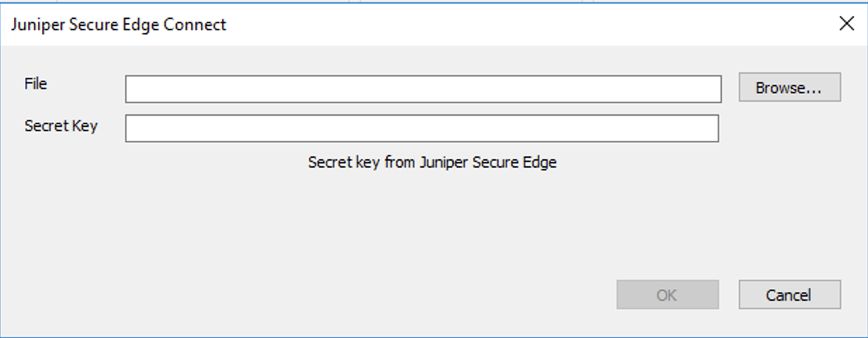868x338 pixels.
Task: Place cursor in the File field
Action: tap(423, 89)
